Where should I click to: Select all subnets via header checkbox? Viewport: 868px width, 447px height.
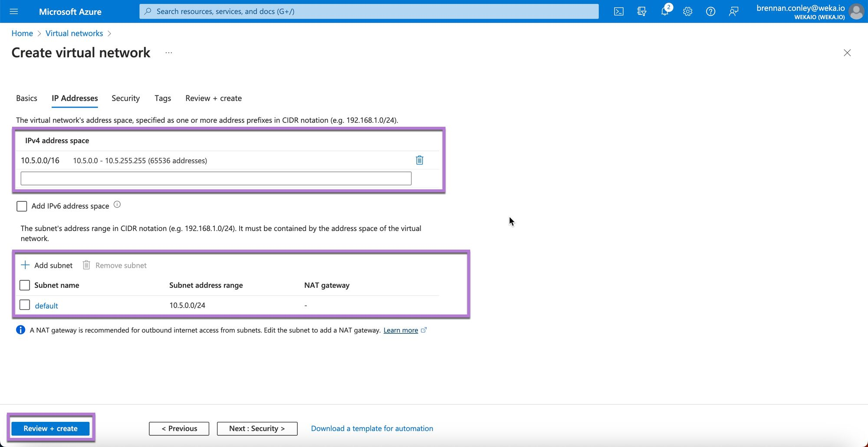(25, 285)
